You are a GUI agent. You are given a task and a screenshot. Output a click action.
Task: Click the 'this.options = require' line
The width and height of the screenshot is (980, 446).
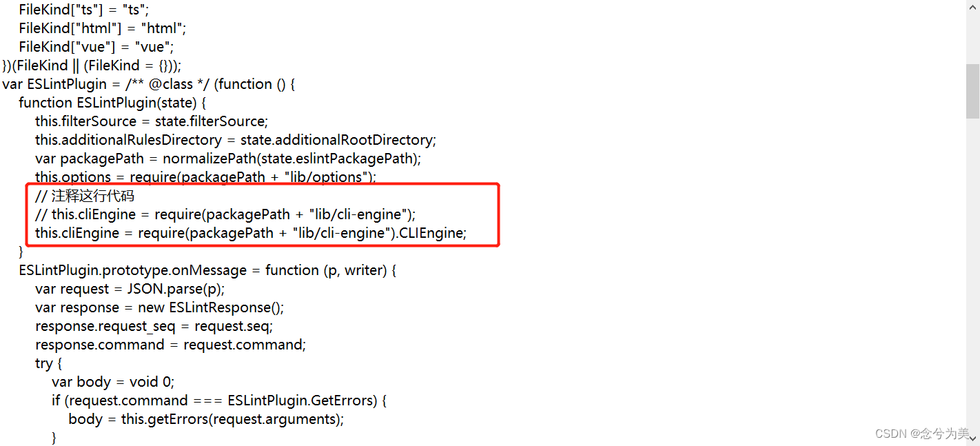[x=206, y=177]
